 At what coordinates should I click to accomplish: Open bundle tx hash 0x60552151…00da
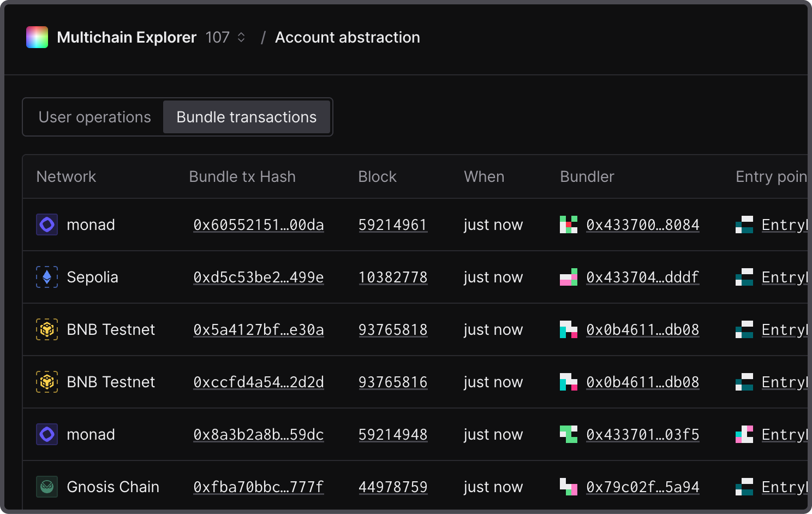(259, 224)
